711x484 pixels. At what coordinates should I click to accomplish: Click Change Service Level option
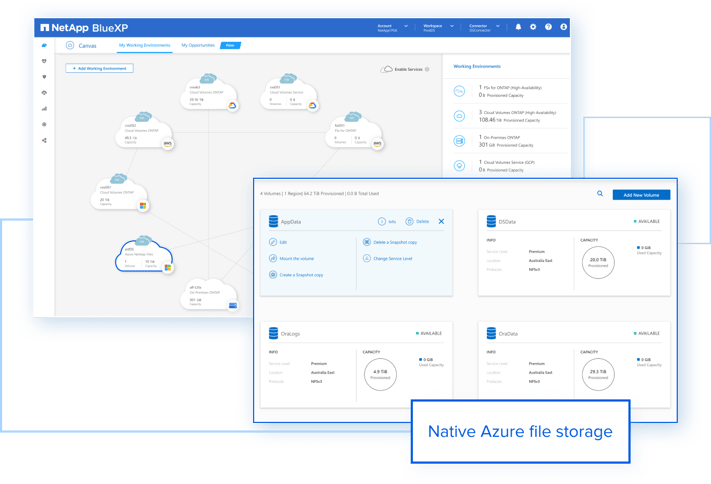[393, 258]
